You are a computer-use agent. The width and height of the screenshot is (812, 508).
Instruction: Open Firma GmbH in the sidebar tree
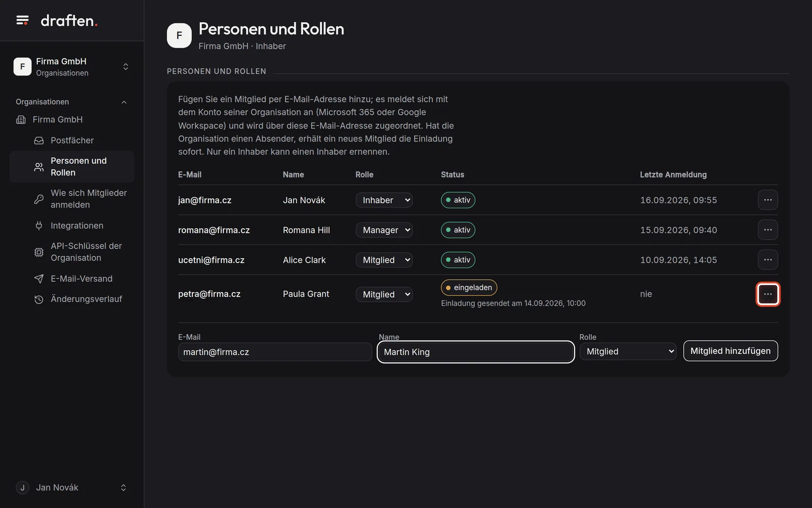point(58,120)
